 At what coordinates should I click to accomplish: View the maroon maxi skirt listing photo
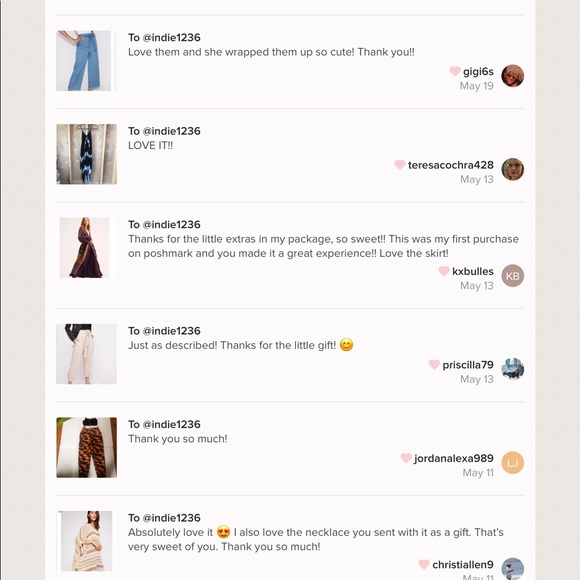click(x=84, y=247)
